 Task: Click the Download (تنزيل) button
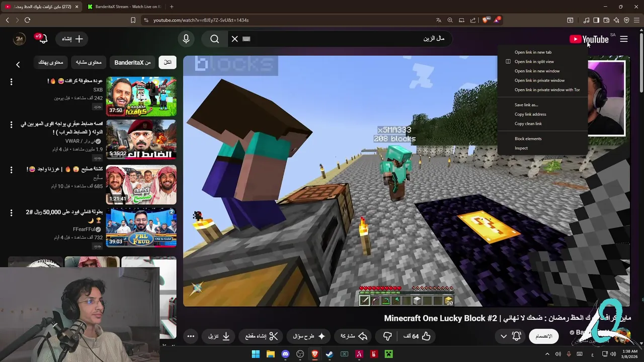(219, 336)
